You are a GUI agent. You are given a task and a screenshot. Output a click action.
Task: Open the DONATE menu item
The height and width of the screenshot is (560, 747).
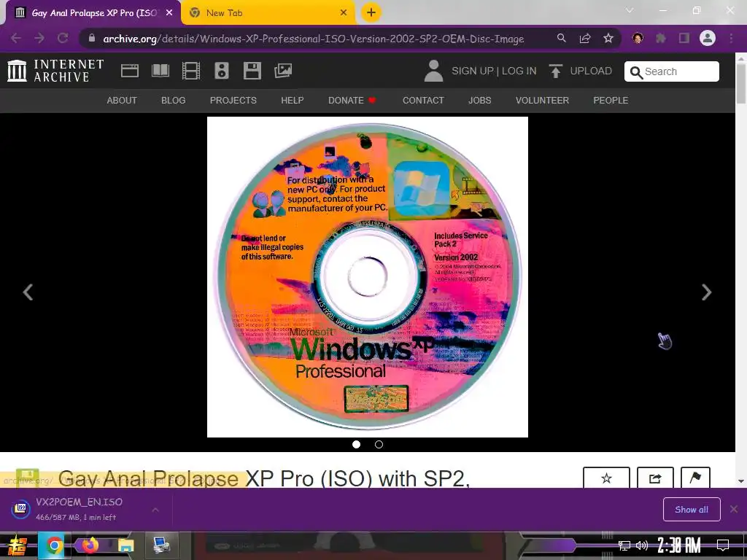tap(352, 101)
